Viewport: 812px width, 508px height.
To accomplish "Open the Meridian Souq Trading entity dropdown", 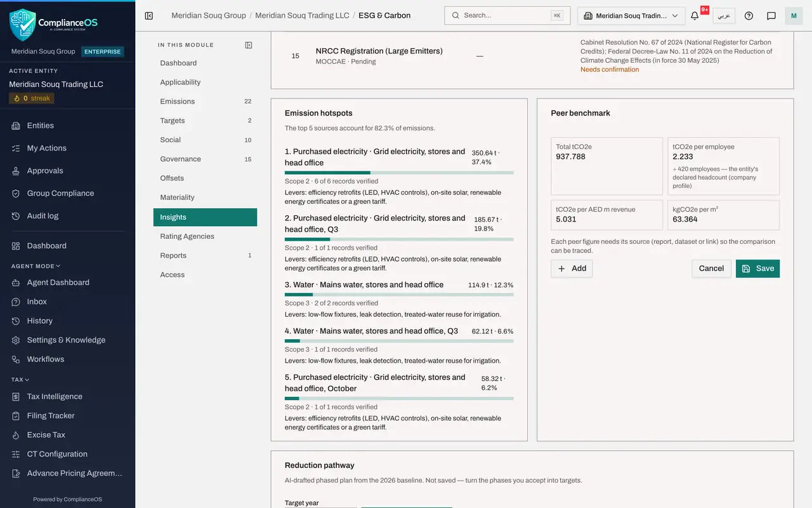I will pyautogui.click(x=631, y=16).
